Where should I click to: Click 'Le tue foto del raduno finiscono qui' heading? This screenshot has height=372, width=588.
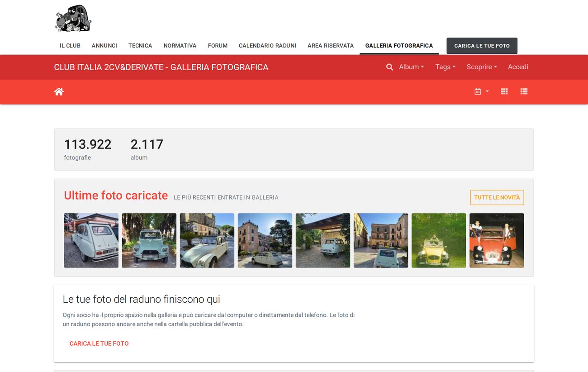click(x=142, y=299)
